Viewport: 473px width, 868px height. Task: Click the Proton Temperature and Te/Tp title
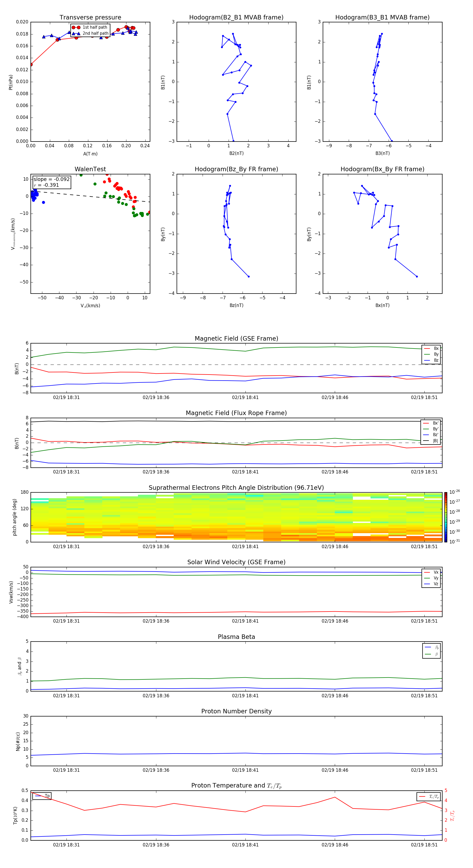click(x=236, y=785)
